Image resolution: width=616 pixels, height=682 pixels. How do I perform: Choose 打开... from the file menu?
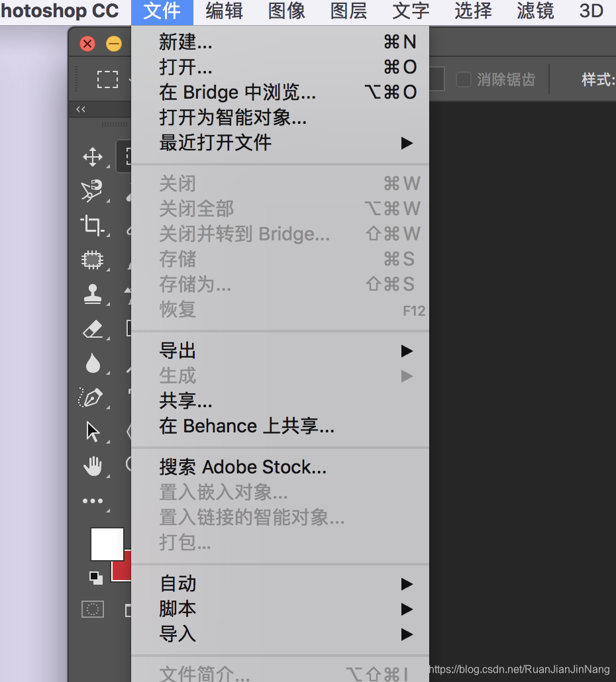[280, 67]
